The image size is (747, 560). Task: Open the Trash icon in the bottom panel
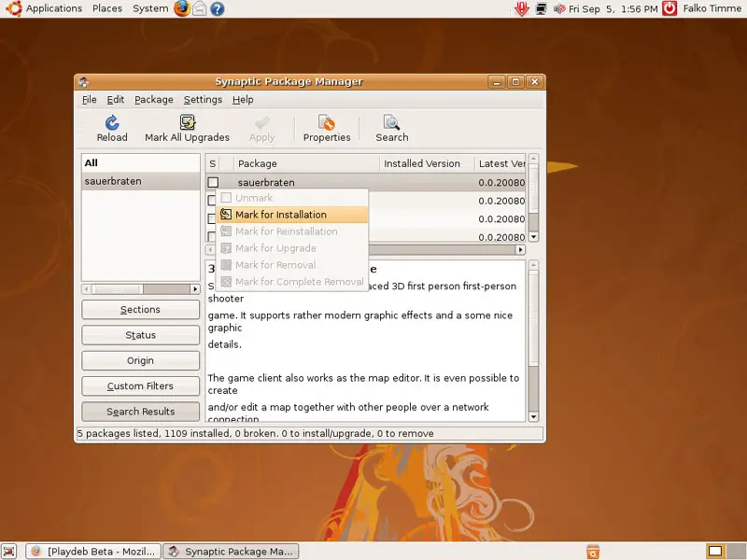click(x=593, y=551)
